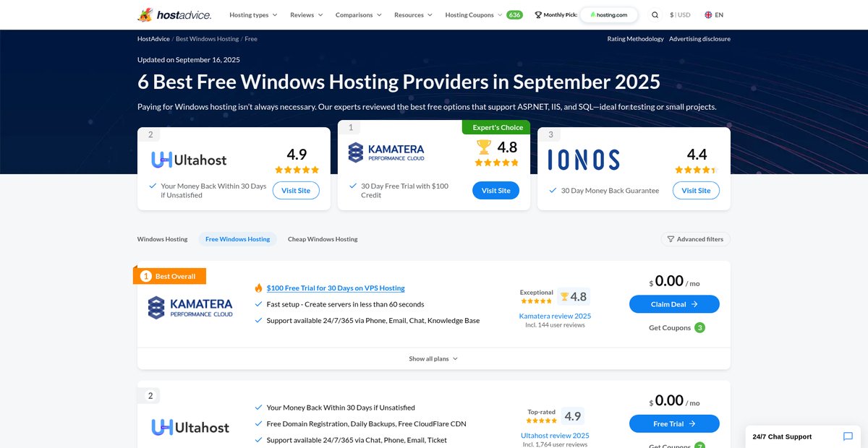Click the IONOS logo in top card

(584, 160)
